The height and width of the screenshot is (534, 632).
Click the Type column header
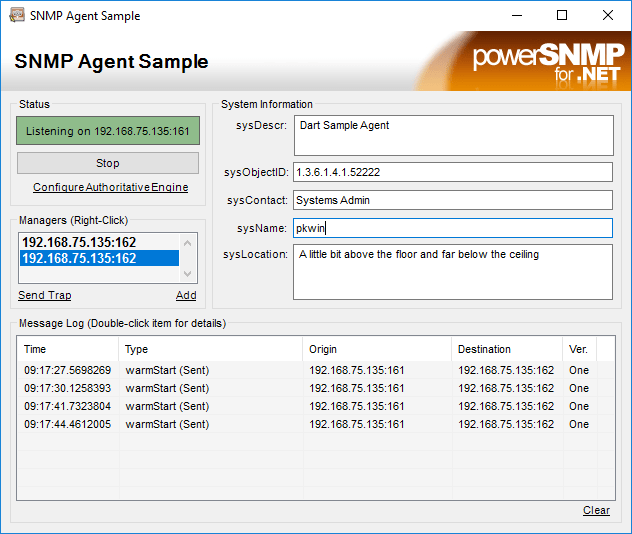point(210,349)
